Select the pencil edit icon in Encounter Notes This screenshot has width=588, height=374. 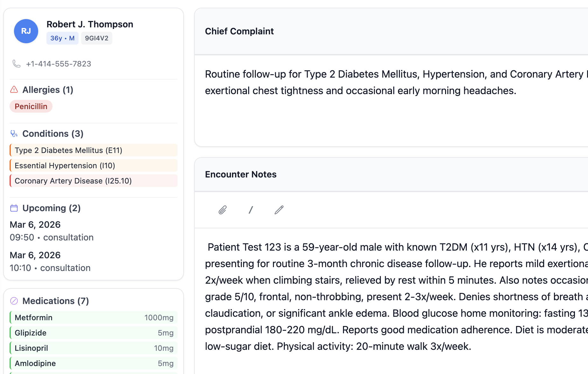coord(279,210)
